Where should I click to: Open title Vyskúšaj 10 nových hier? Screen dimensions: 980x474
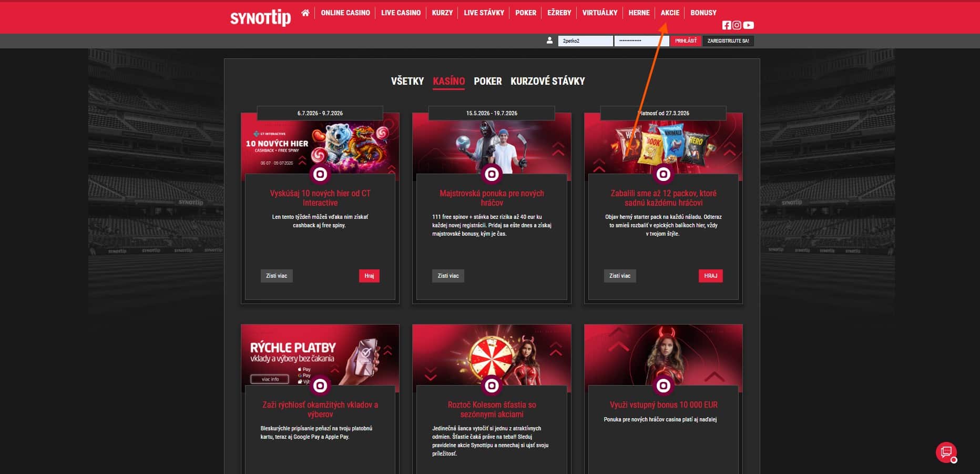pos(320,198)
